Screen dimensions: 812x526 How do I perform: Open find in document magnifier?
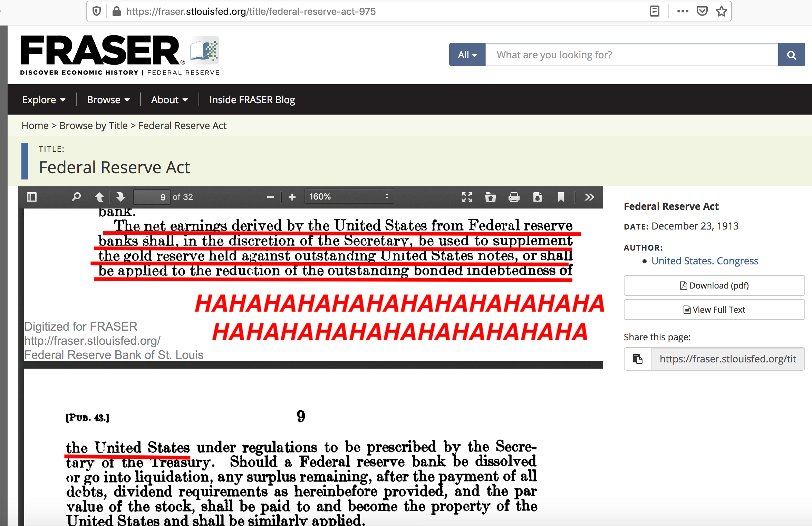(x=76, y=197)
